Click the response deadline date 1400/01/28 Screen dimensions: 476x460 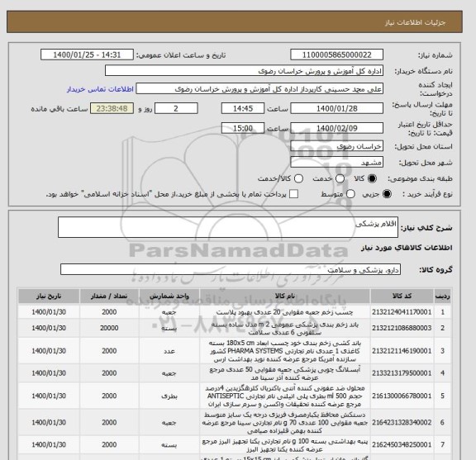pyautogui.click(x=336, y=109)
